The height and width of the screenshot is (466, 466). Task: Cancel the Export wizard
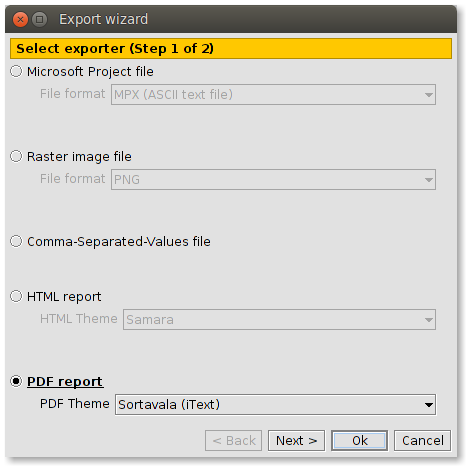tap(423, 441)
